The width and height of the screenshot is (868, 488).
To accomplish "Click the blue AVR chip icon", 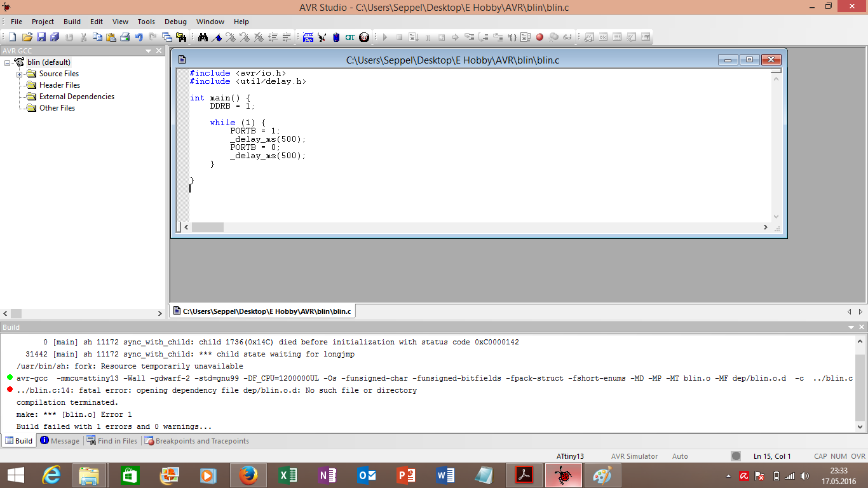I will tap(308, 37).
